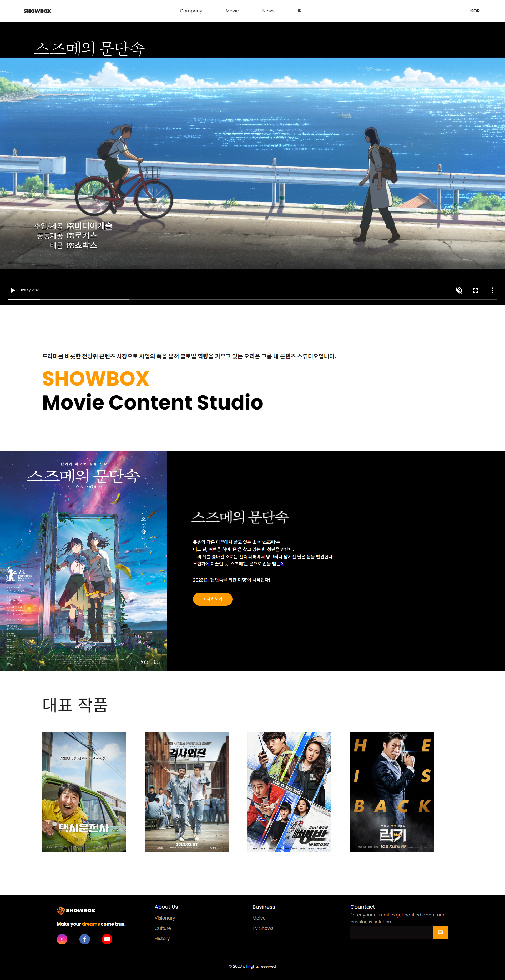Click the email input field
The width and height of the screenshot is (505, 980).
point(391,932)
